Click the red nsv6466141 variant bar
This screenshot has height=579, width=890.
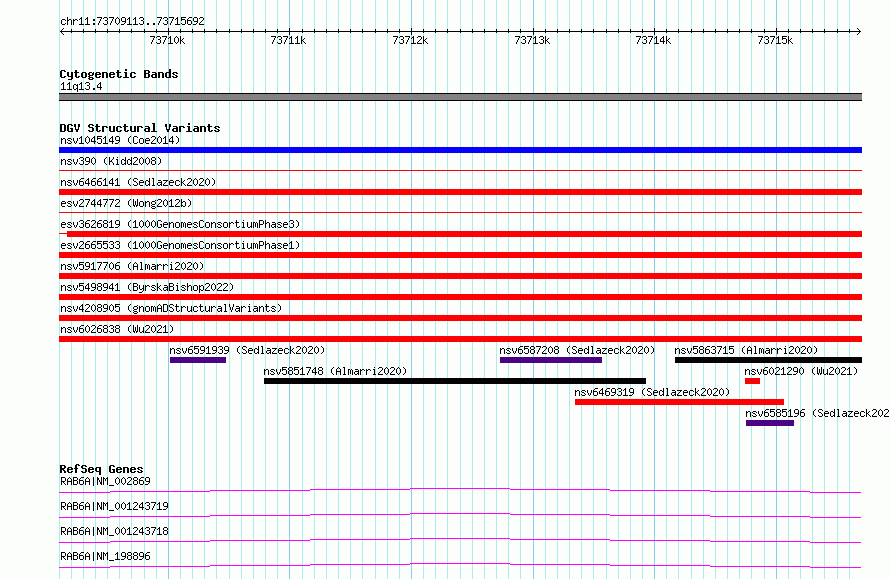point(460,192)
